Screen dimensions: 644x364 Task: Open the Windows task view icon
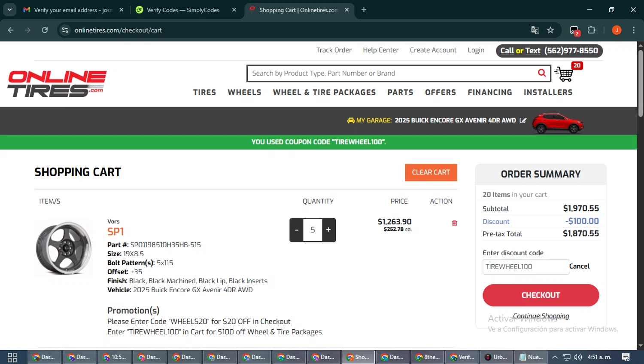point(12,357)
